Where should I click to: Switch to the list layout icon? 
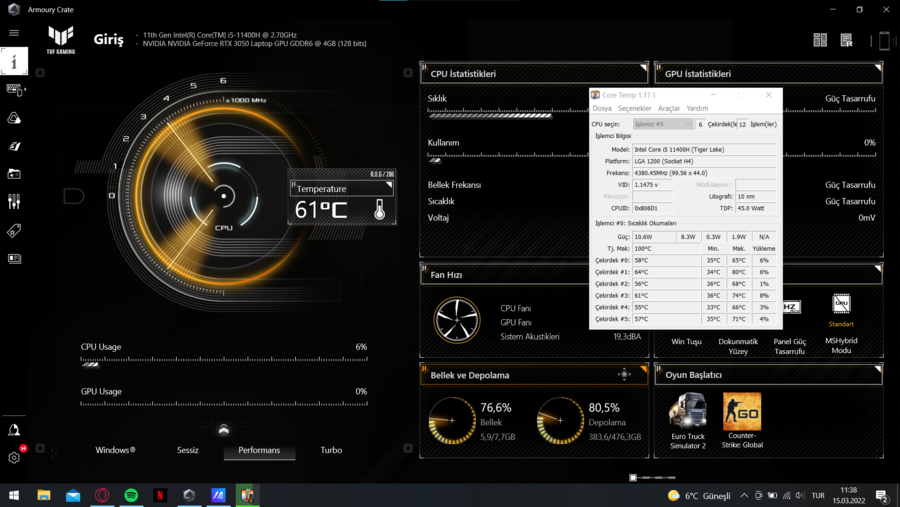point(847,40)
